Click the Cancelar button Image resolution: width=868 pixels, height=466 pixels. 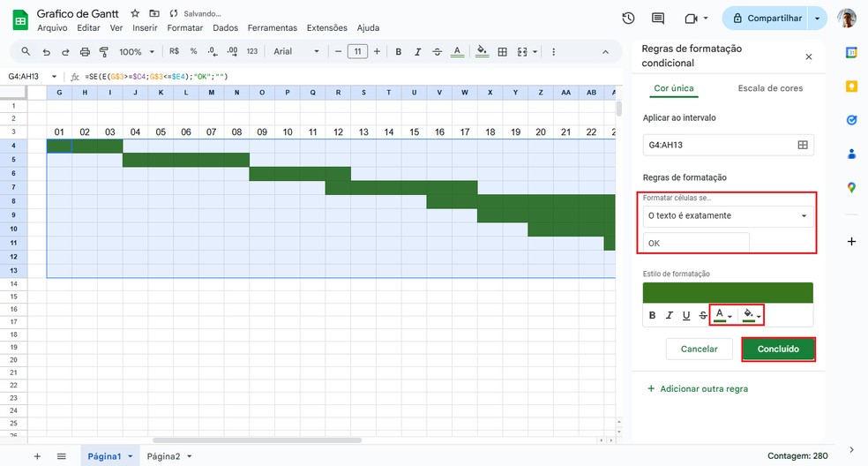click(x=700, y=349)
